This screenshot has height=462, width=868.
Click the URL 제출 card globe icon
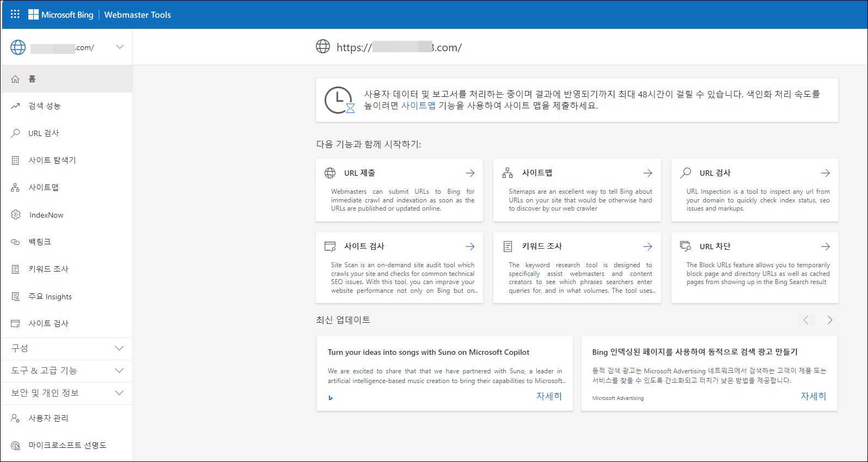pos(330,173)
